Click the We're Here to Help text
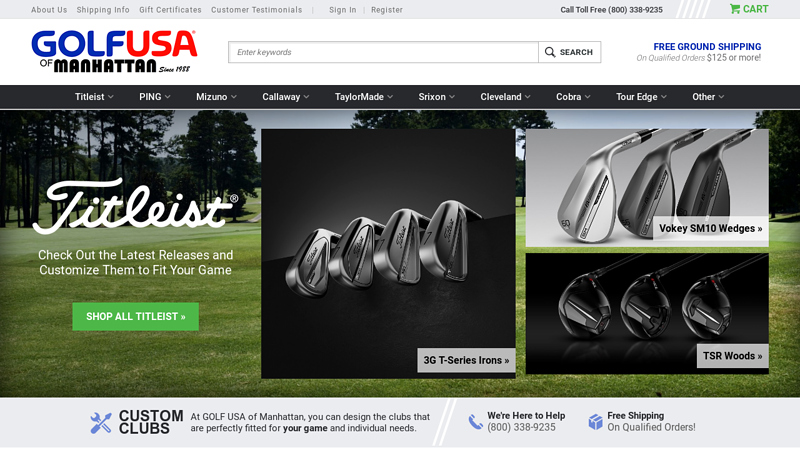800x450 pixels. (526, 416)
